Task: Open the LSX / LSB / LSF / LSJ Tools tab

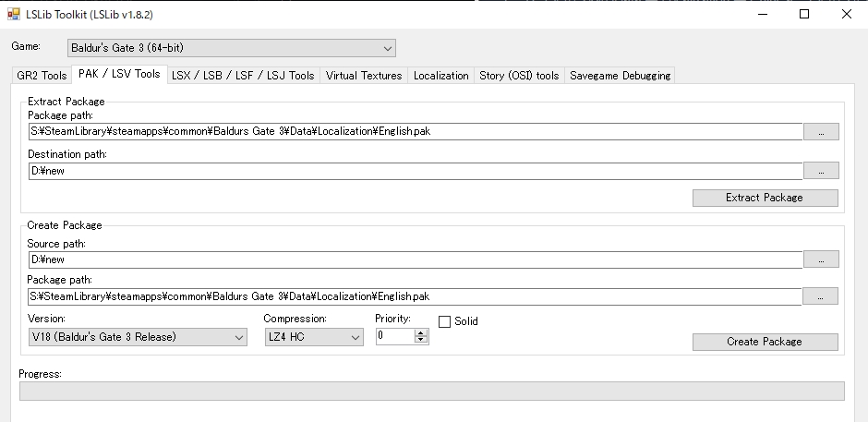Action: 243,76
